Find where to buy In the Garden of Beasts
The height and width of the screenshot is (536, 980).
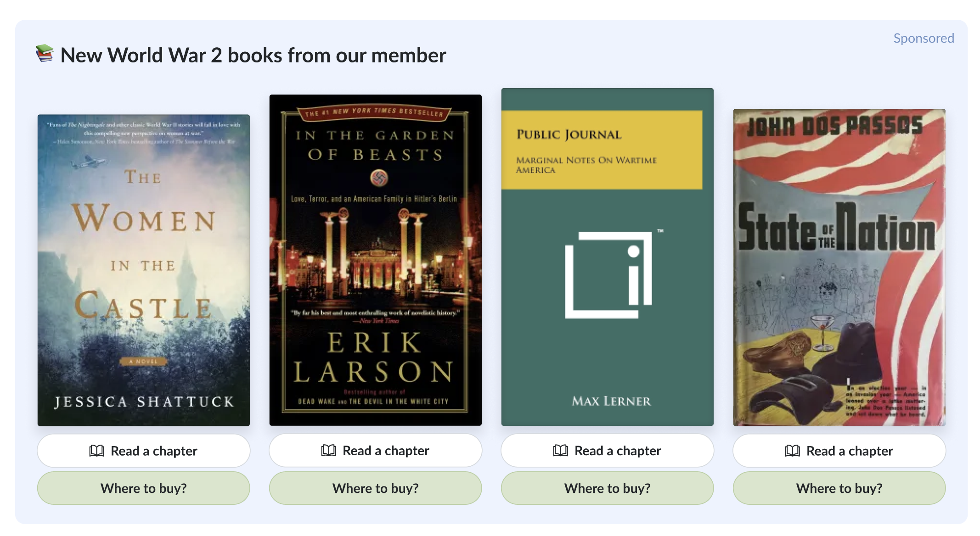[376, 488]
